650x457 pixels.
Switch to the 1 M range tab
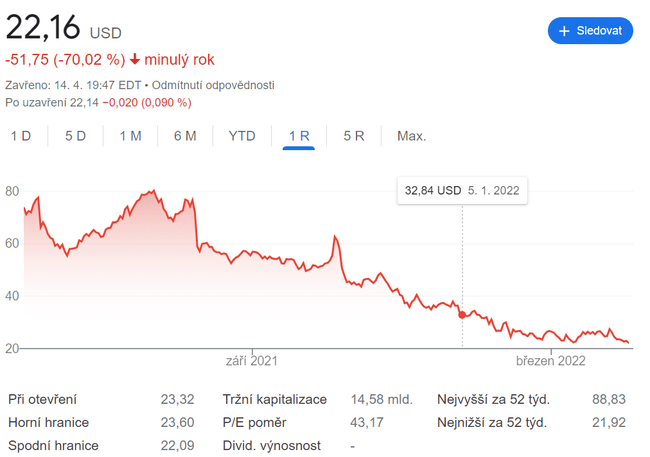tap(130, 136)
